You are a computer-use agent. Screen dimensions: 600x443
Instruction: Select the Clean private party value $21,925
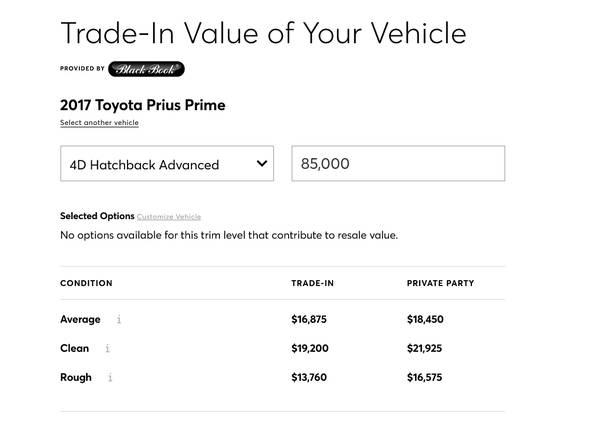click(x=424, y=348)
